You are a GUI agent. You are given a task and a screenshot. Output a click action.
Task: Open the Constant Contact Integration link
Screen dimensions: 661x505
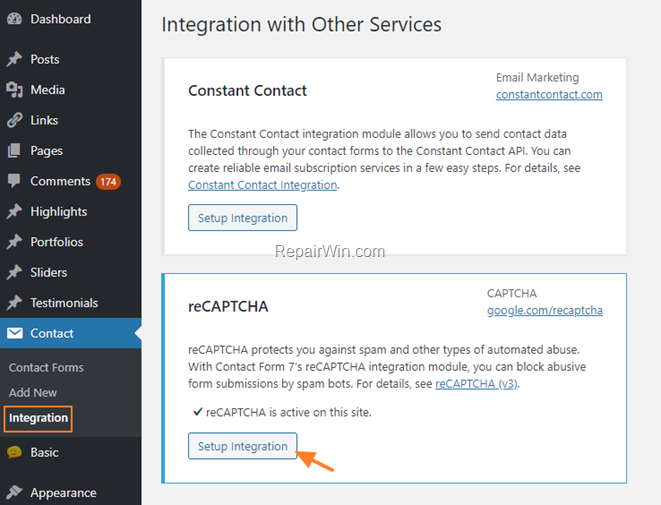(x=262, y=185)
